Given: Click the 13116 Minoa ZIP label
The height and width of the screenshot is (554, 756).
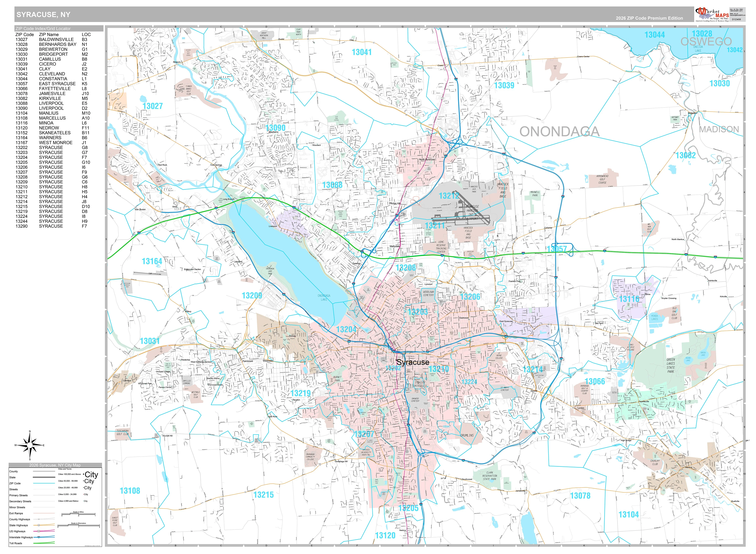Looking at the screenshot, I should [629, 299].
